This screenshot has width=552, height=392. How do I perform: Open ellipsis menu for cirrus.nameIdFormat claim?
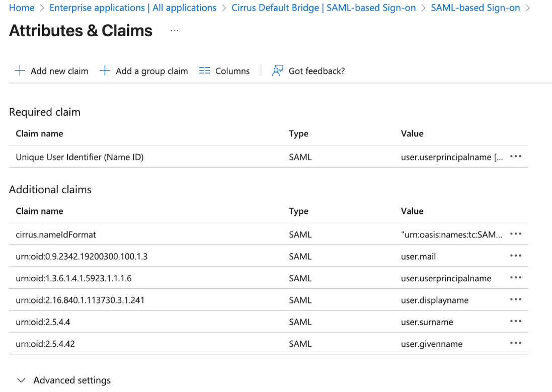pyautogui.click(x=515, y=234)
